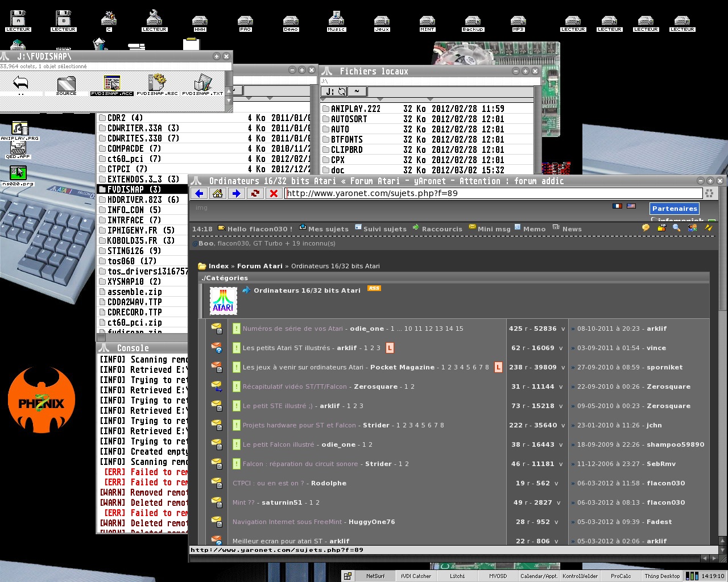Select the HDDRIVER.823 (6) folder row
Image resolution: width=728 pixels, height=582 pixels.
[x=142, y=199]
